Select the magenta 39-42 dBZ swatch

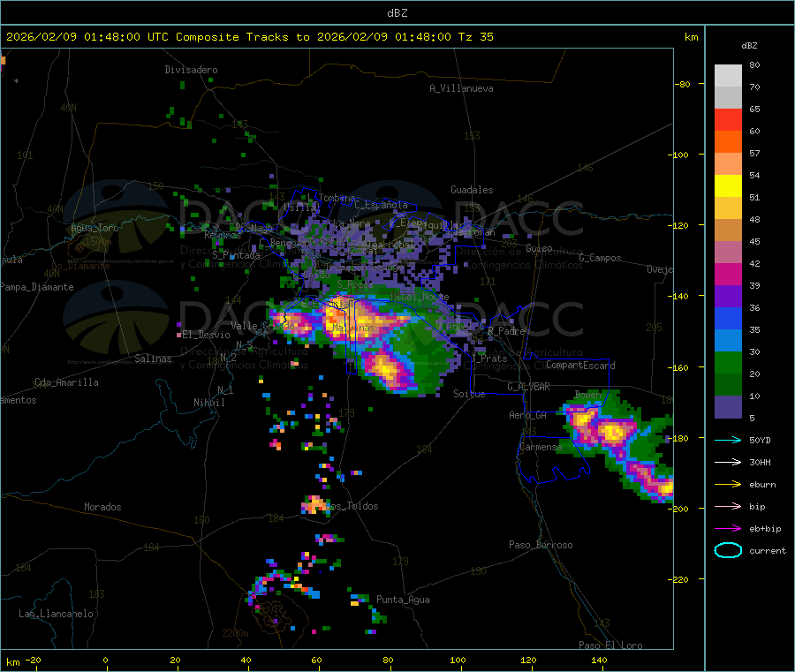tap(728, 274)
